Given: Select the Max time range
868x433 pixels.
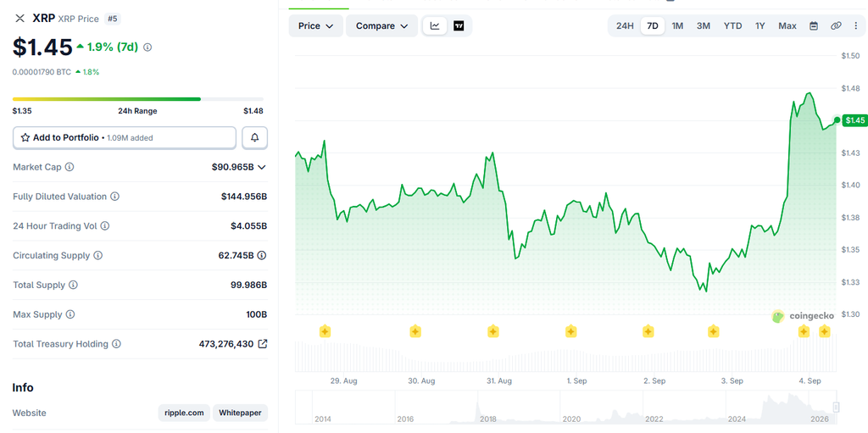Looking at the screenshot, I should point(787,26).
